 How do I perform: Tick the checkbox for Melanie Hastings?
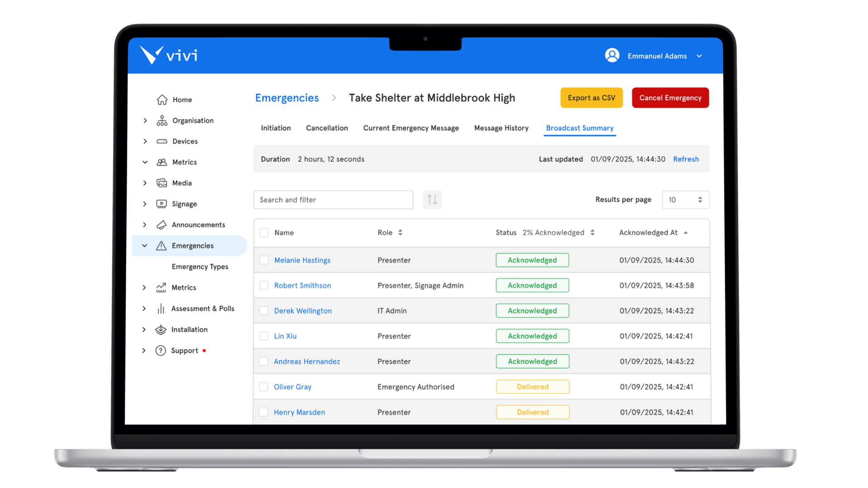(x=264, y=260)
